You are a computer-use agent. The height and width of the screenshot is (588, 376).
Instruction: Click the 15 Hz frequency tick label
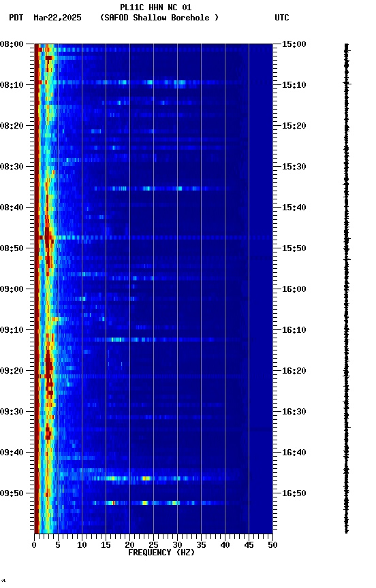106,545
